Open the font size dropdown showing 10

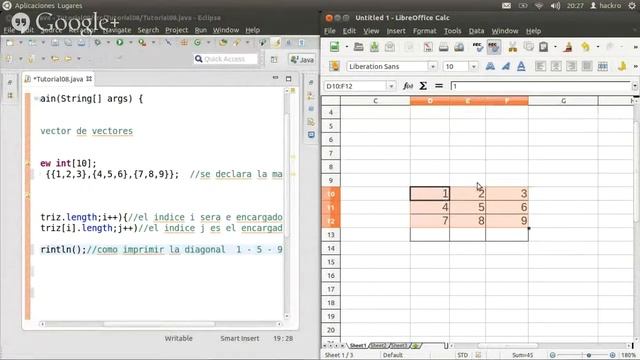click(x=473, y=66)
